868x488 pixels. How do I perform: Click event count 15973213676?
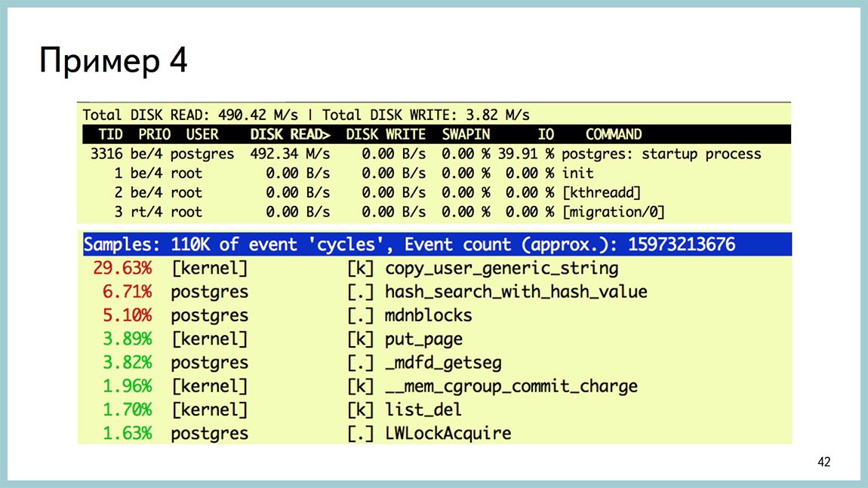(682, 244)
